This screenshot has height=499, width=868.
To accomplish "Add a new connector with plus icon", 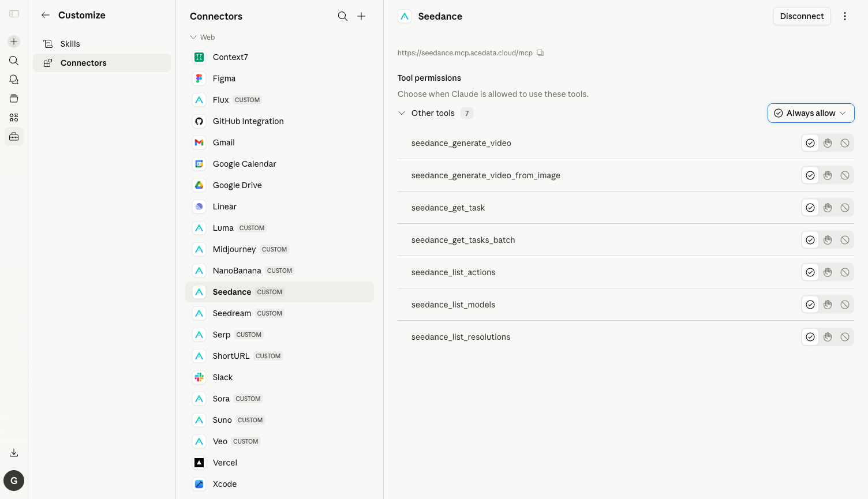I will point(361,16).
